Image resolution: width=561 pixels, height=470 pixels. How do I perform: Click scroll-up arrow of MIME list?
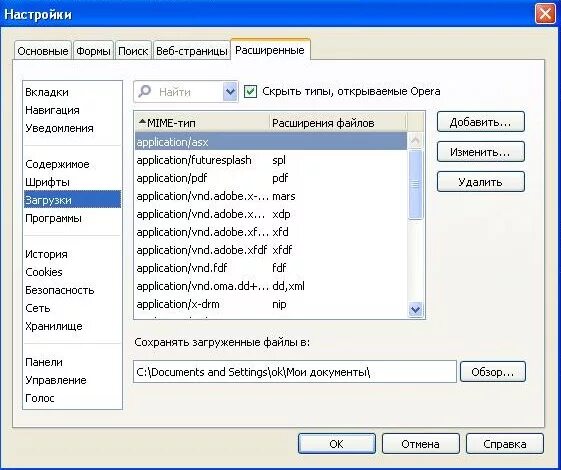click(415, 141)
